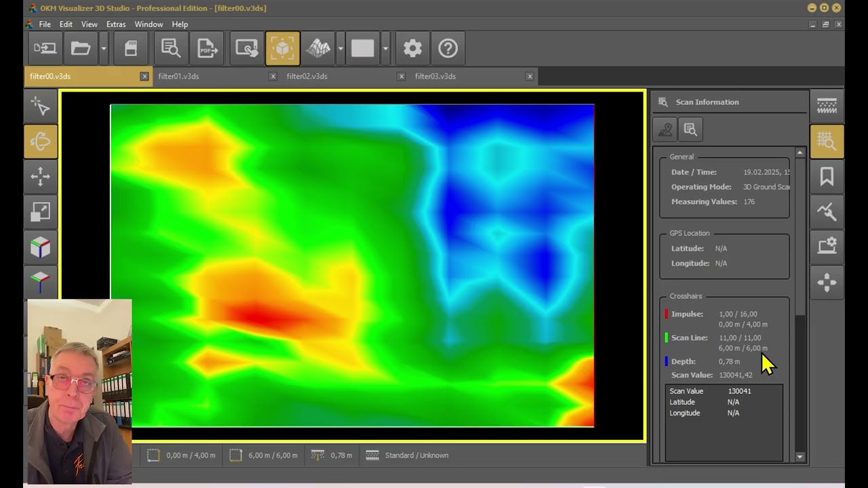
Task: Select the zoom/scale tool
Action: [41, 212]
